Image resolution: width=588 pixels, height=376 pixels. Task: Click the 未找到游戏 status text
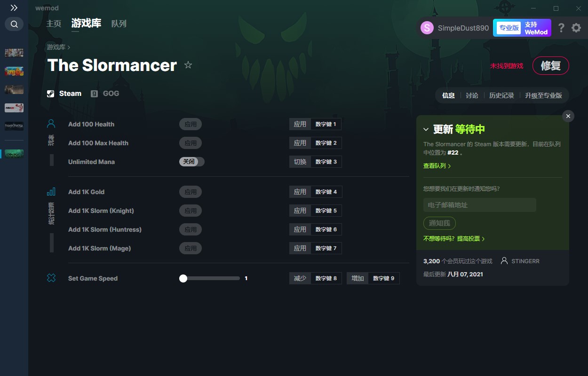tap(507, 66)
